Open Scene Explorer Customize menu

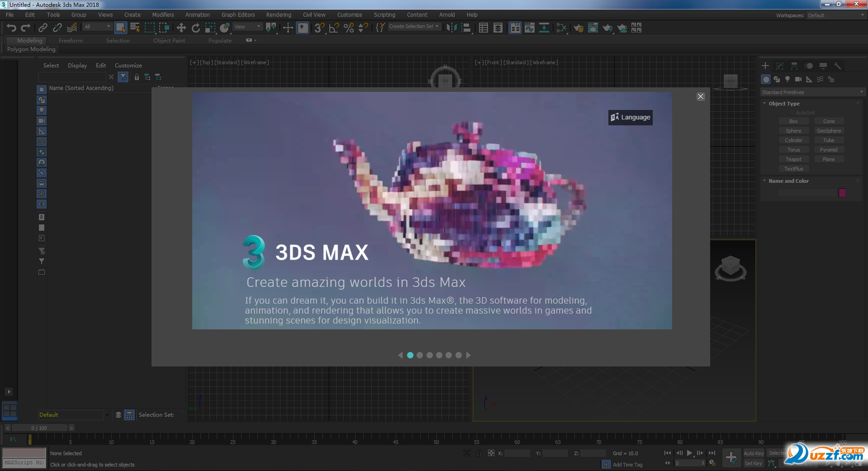tap(128, 66)
